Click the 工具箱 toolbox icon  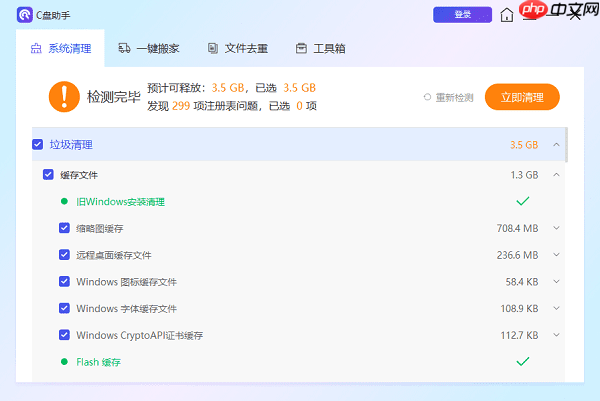click(301, 48)
